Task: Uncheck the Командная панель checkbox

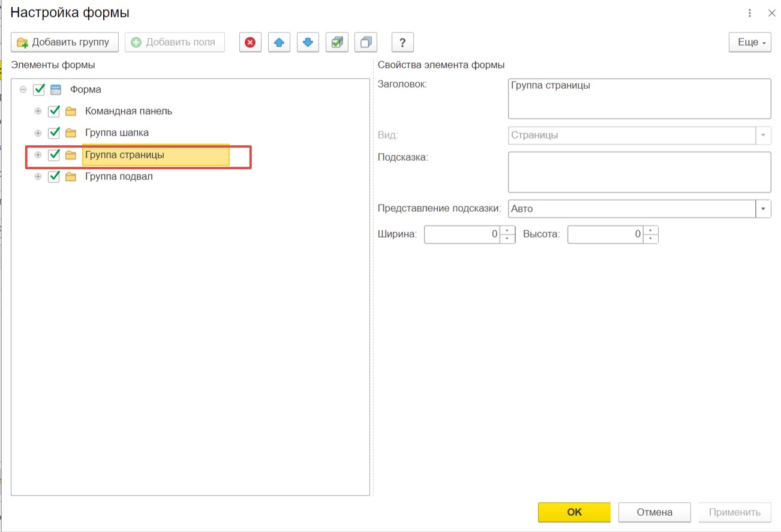Action: tap(54, 111)
